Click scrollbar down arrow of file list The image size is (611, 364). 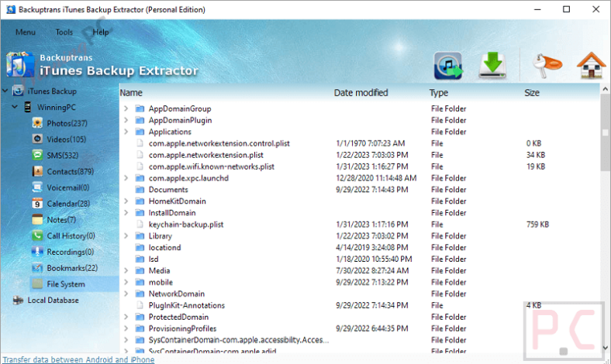click(605, 348)
